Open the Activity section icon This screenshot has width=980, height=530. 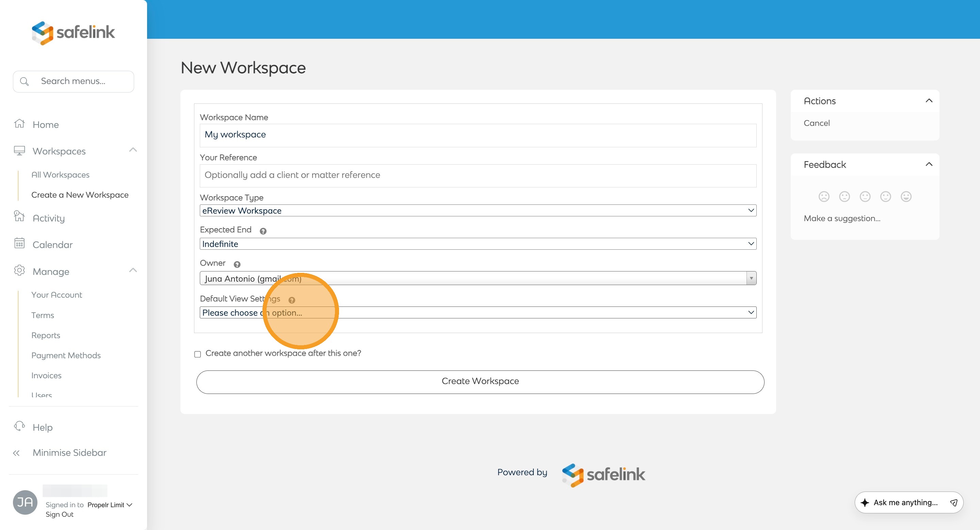[19, 217]
